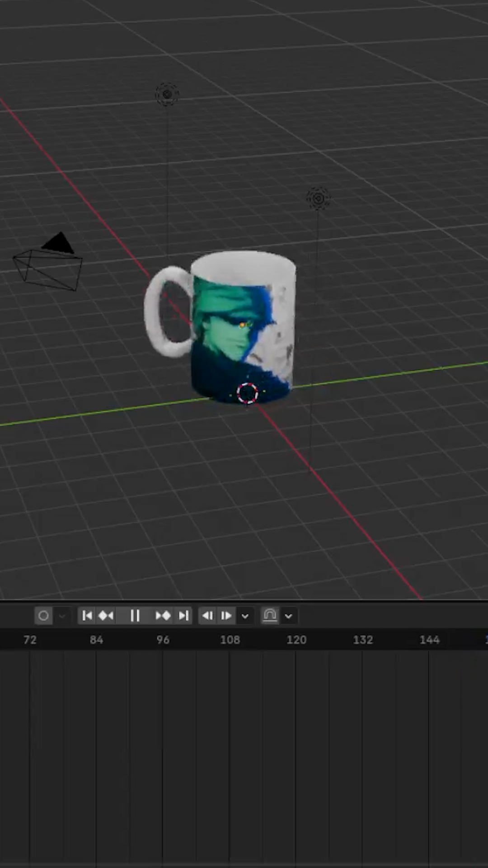Image resolution: width=488 pixels, height=868 pixels.
Task: Step back one frame
Action: [x=207, y=616]
